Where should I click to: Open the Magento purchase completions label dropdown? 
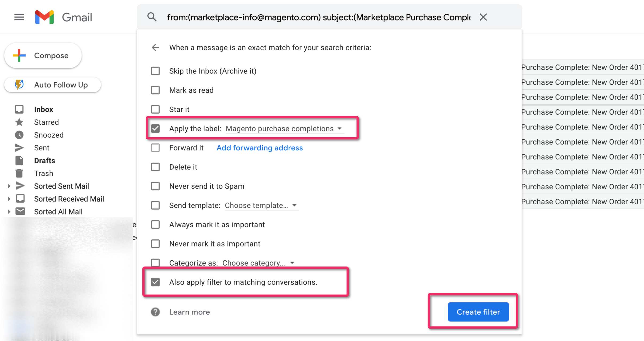tap(285, 129)
